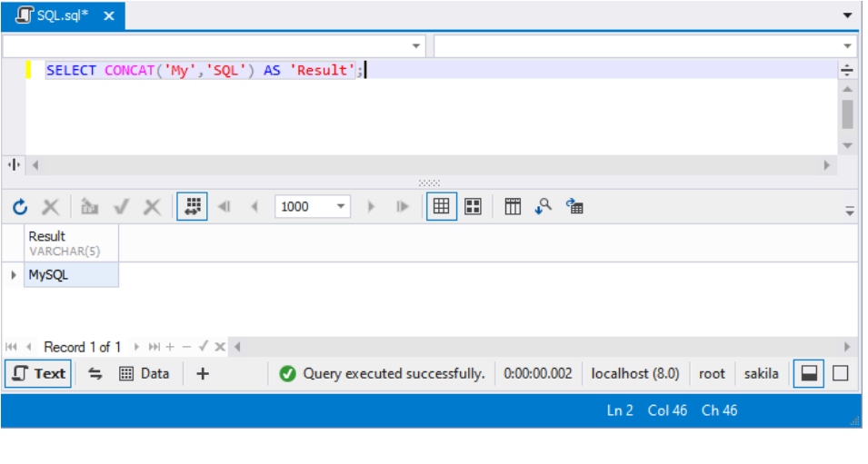The image size is (868, 464).
Task: Click grid horizontal scroll right arrow
Action: click(847, 347)
